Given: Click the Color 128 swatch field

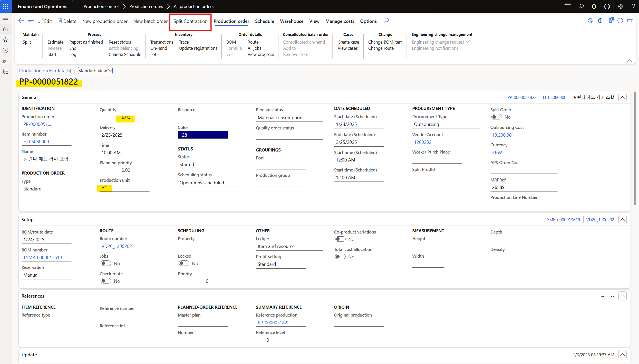Looking at the screenshot, I should [202, 135].
